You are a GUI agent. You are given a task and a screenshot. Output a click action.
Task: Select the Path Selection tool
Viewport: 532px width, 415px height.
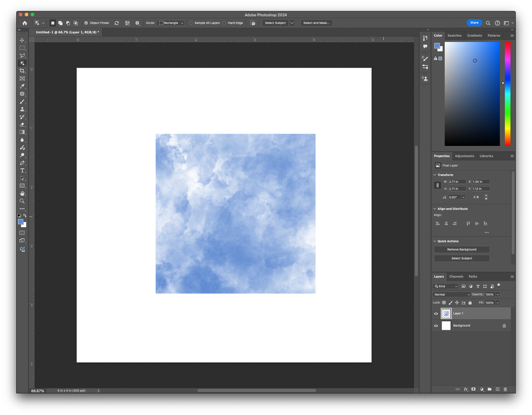click(22, 178)
